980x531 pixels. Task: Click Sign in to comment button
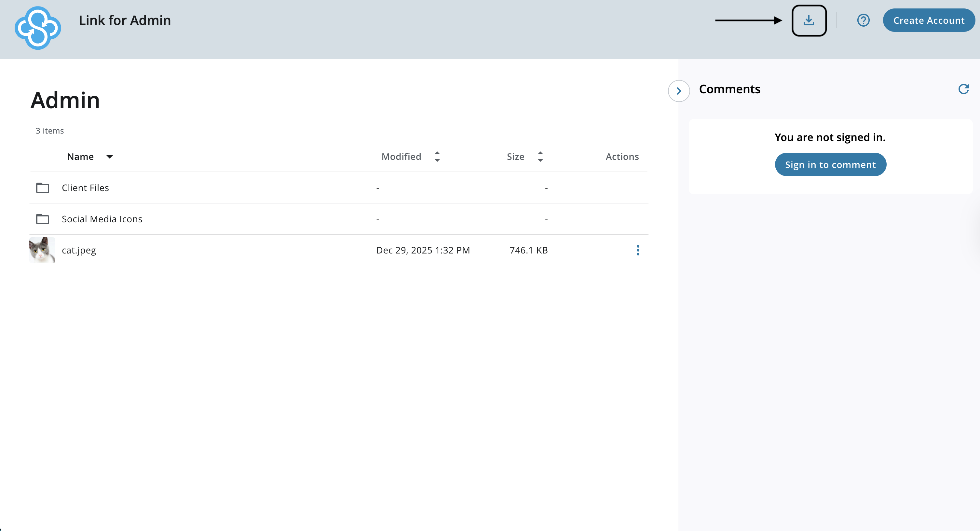pos(830,164)
